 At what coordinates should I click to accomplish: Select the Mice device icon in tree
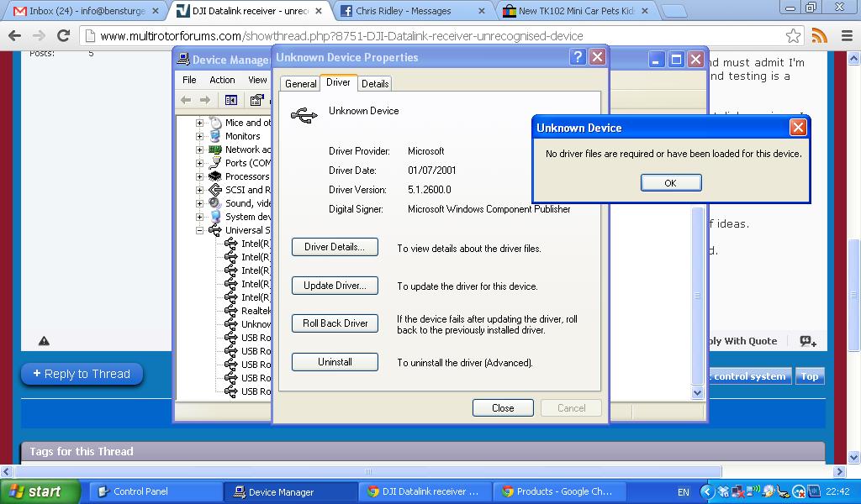215,123
